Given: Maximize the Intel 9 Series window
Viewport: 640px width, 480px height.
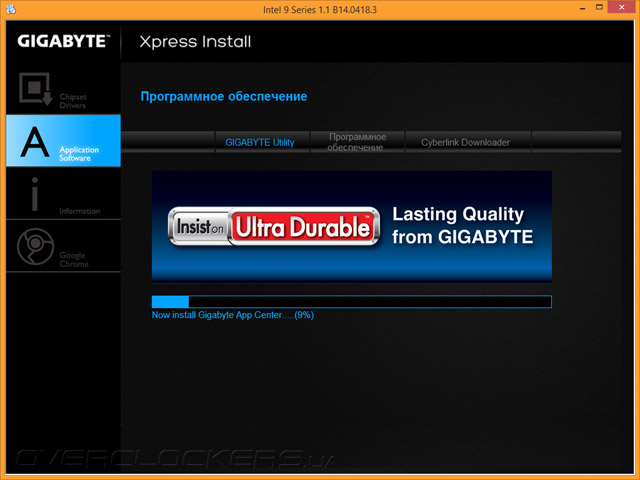Looking at the screenshot, I should [x=599, y=7].
